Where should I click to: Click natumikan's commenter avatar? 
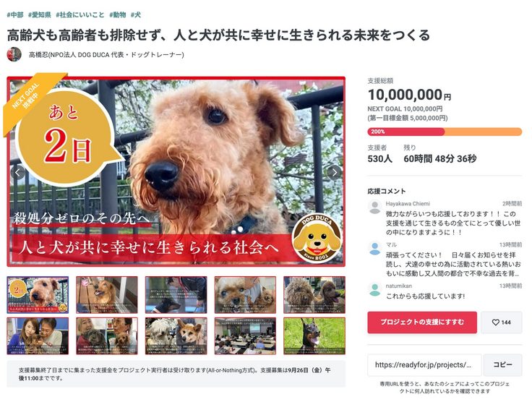pyautogui.click(x=374, y=289)
